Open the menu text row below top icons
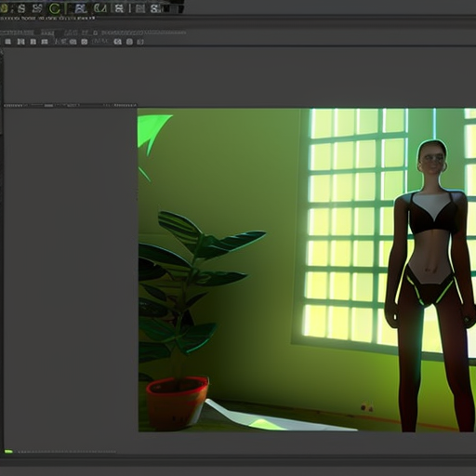The height and width of the screenshot is (476, 476). (x=47, y=19)
